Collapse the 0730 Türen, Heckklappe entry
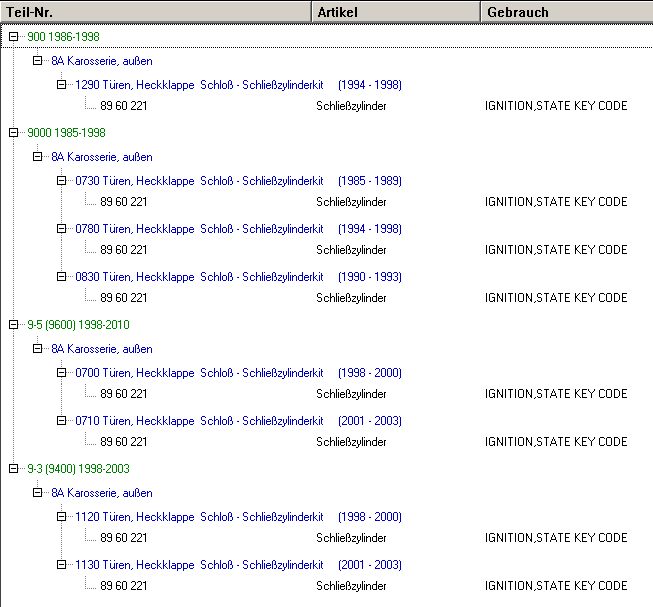Viewport: 653px width, 607px height. coord(62,181)
